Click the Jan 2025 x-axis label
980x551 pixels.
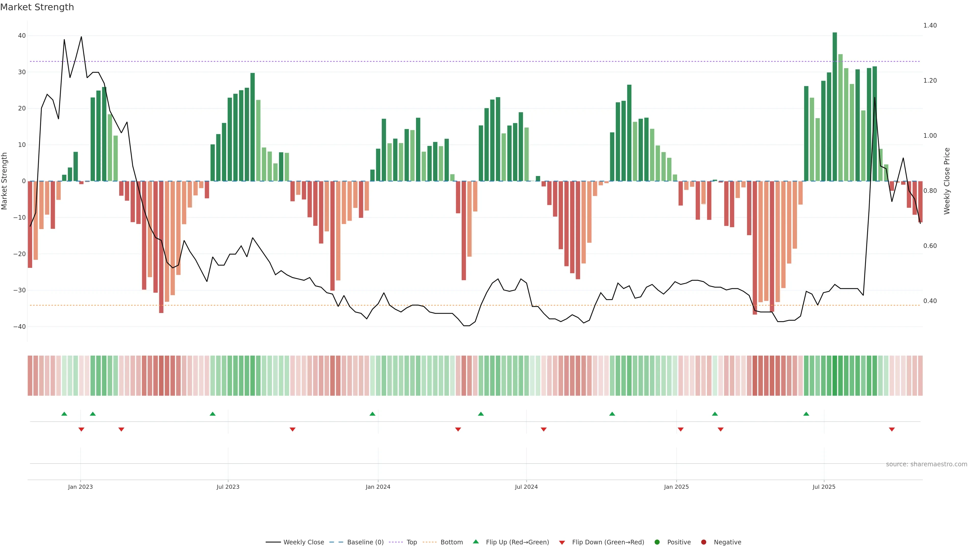(x=676, y=487)
